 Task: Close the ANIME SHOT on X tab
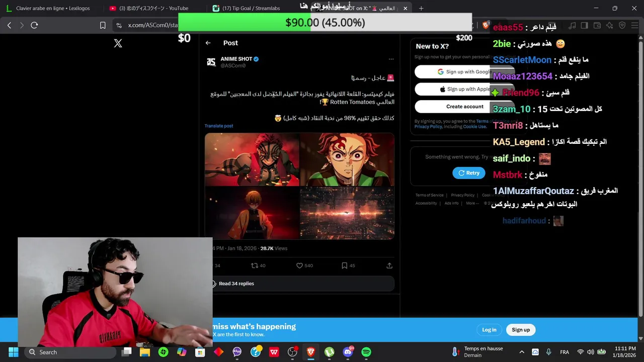(405, 8)
